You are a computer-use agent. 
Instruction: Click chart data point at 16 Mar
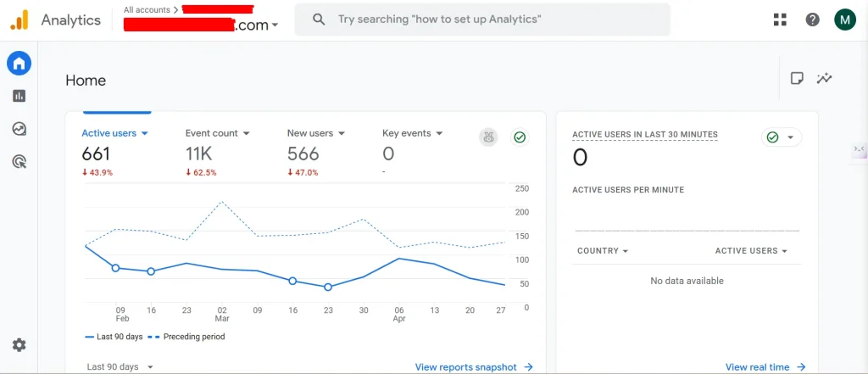[x=292, y=281]
